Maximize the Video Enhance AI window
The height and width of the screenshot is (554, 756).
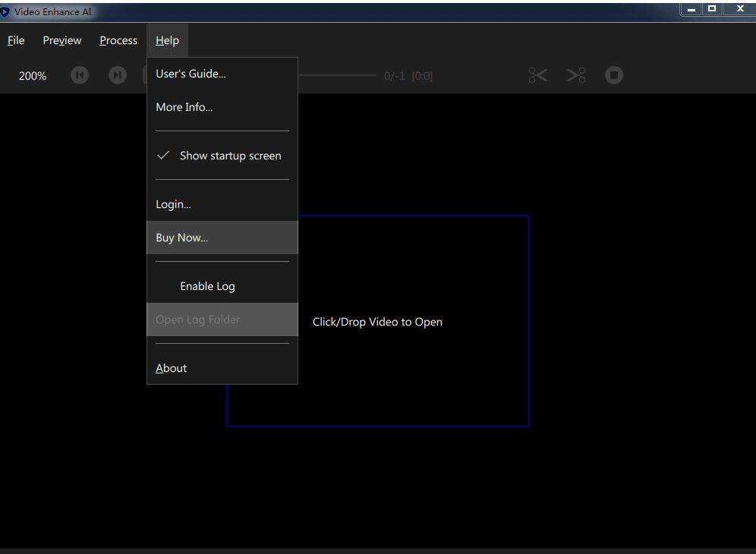pyautogui.click(x=712, y=8)
